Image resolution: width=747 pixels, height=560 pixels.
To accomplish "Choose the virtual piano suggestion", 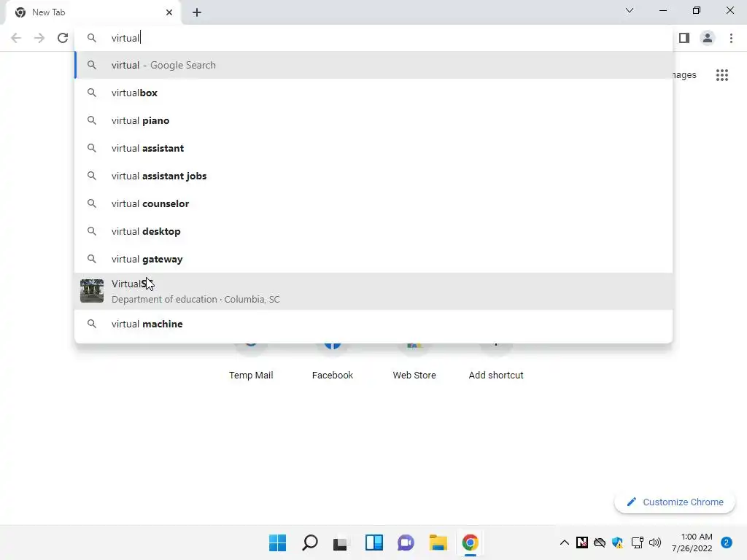I will coord(374,120).
